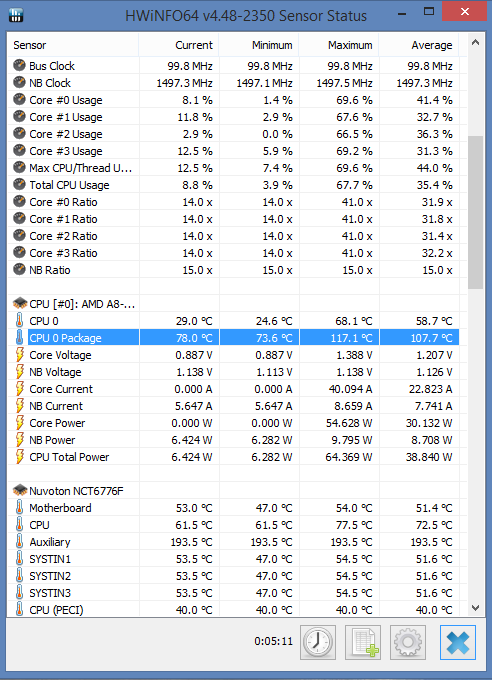
Task: Click the vertical scrollbar thumb
Action: (476, 212)
